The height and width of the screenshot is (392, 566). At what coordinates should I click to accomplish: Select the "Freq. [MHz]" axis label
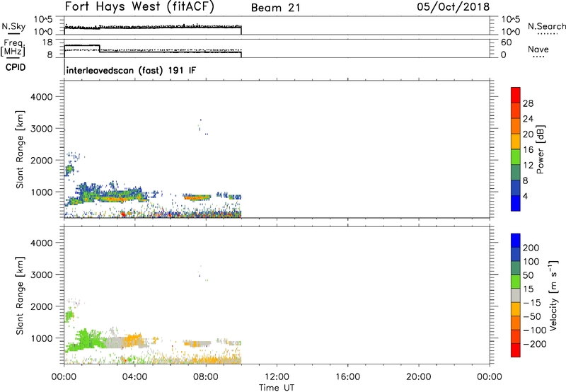tap(13, 47)
